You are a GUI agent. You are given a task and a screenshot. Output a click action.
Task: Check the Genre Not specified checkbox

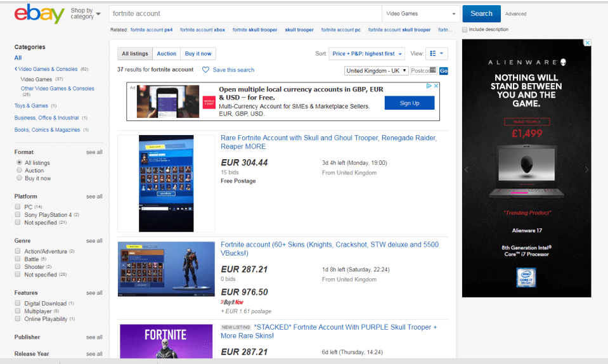pyautogui.click(x=18, y=274)
